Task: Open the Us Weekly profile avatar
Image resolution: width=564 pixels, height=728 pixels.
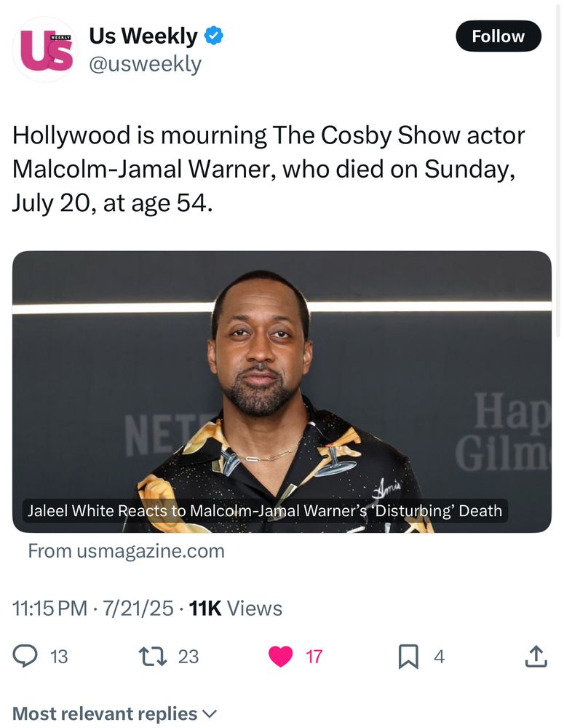Action: (x=46, y=49)
